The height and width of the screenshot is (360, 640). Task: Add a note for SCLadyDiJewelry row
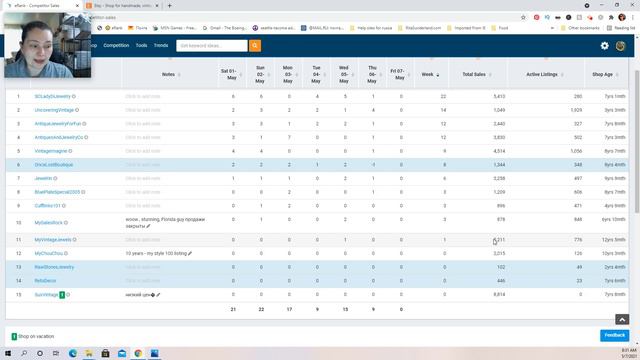(x=143, y=96)
